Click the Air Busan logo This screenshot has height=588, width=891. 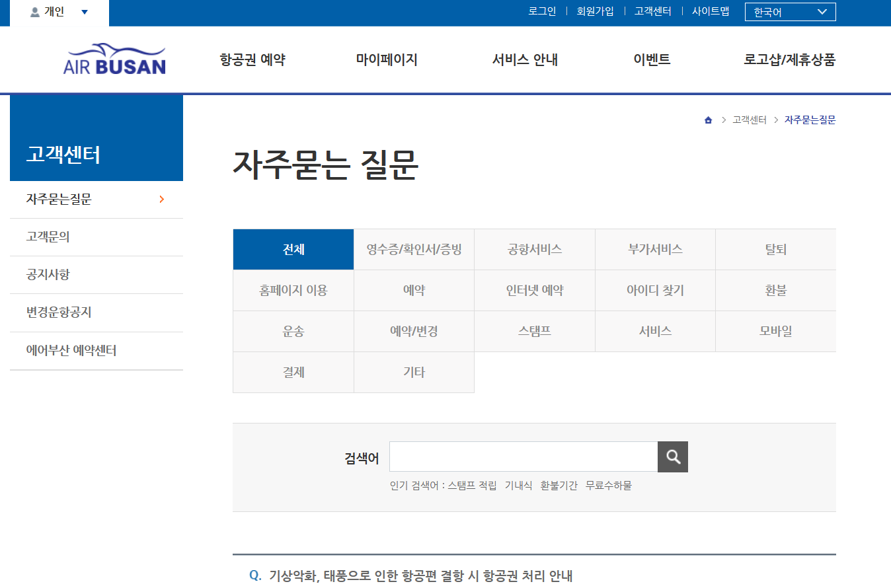point(114,58)
